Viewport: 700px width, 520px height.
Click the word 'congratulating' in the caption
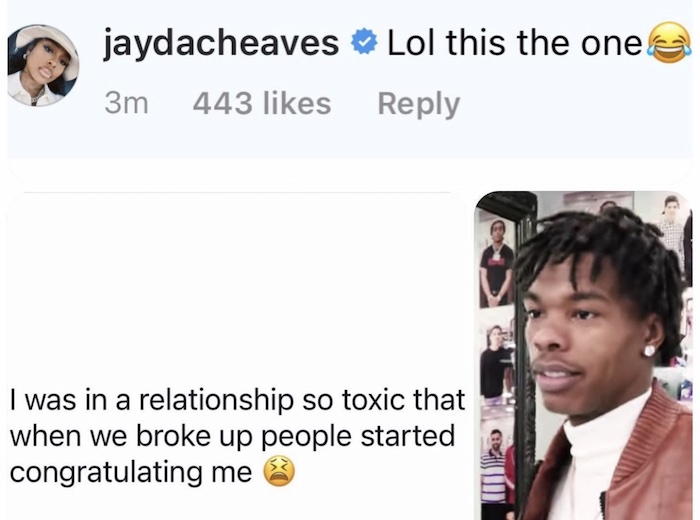coord(106,473)
